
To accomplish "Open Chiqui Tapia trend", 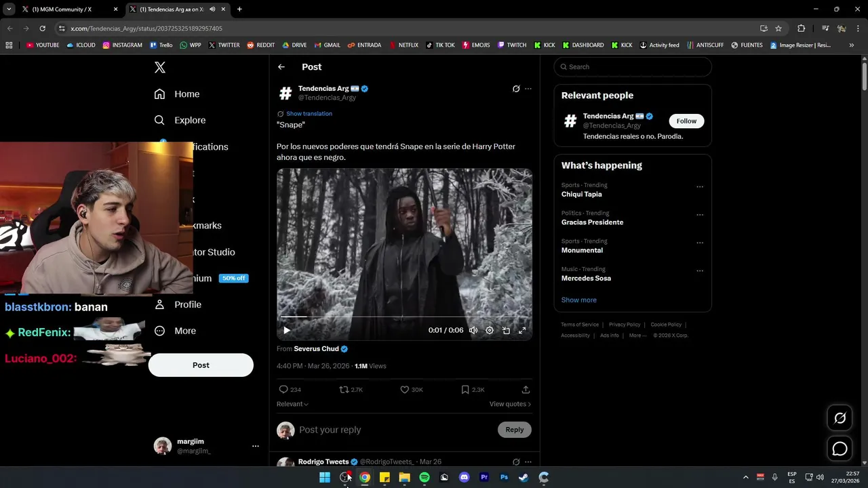I will tap(582, 195).
